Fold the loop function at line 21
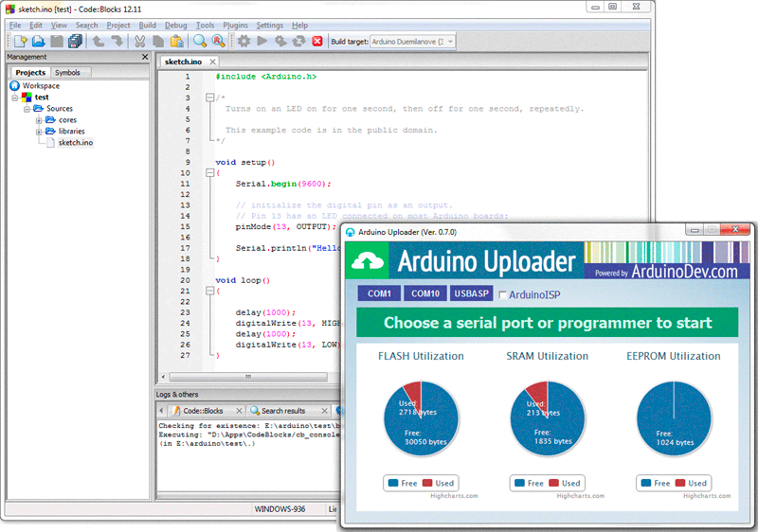Image resolution: width=758 pixels, height=532 pixels. 209,291
